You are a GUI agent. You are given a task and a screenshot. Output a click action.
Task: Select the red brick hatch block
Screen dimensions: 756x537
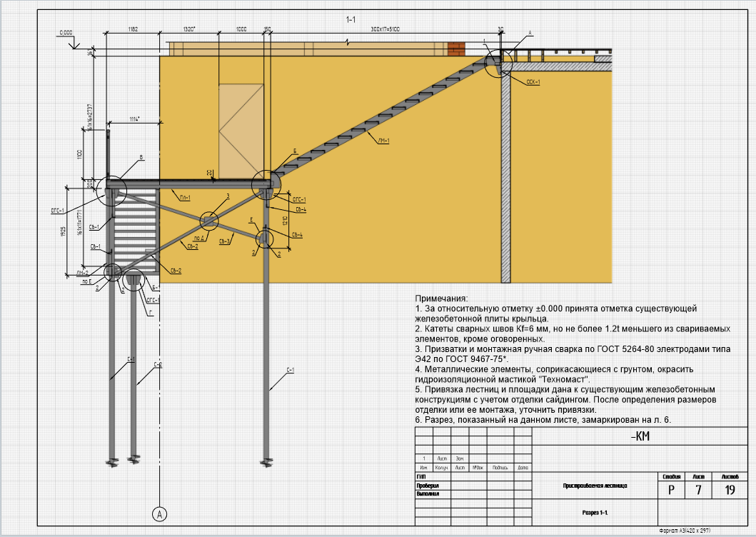coord(456,49)
